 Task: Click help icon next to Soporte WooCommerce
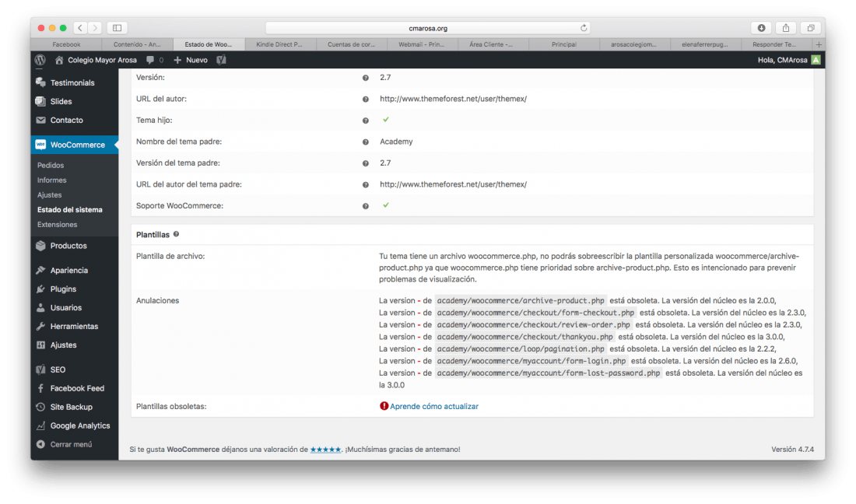(365, 206)
